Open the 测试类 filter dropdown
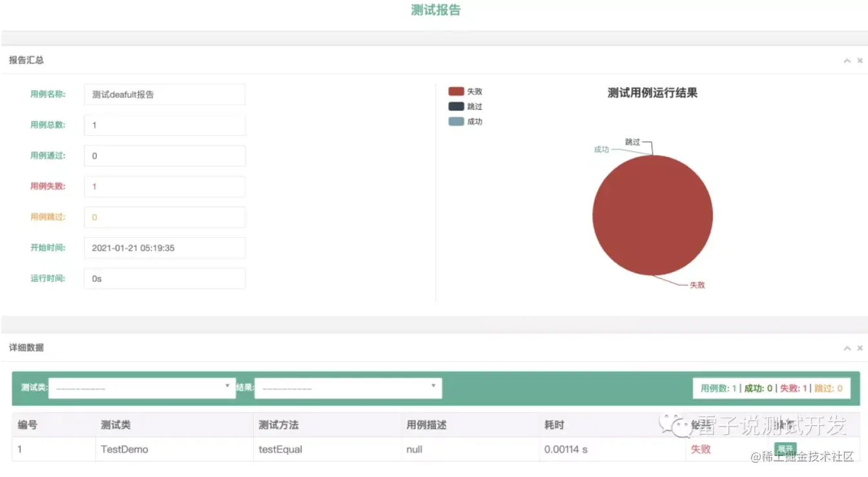Image resolution: width=868 pixels, height=477 pixels. (142, 388)
